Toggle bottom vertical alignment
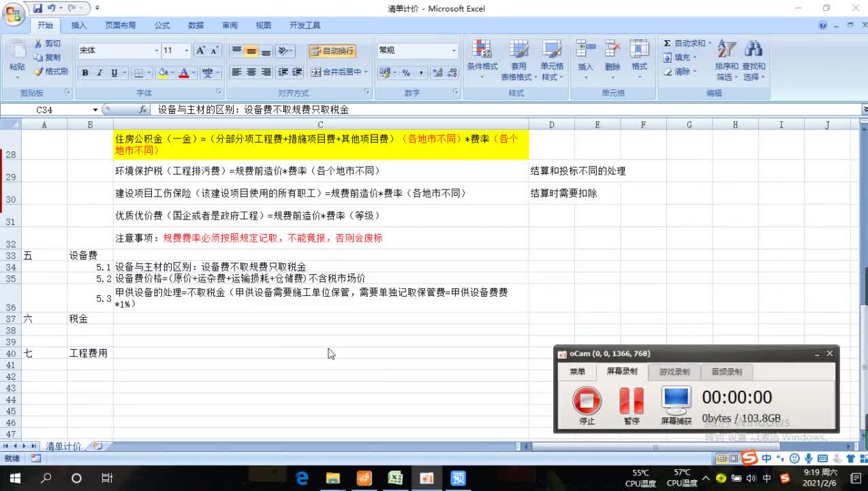 click(266, 51)
